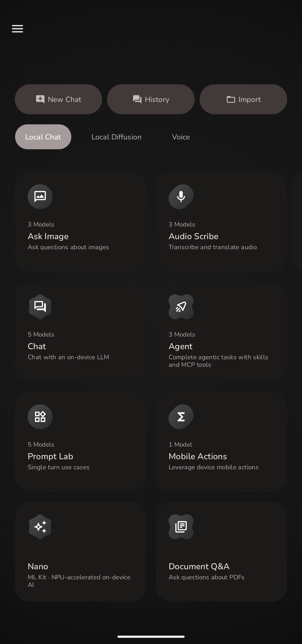
Task: Select the Mobile Actions title
Action: point(198,456)
